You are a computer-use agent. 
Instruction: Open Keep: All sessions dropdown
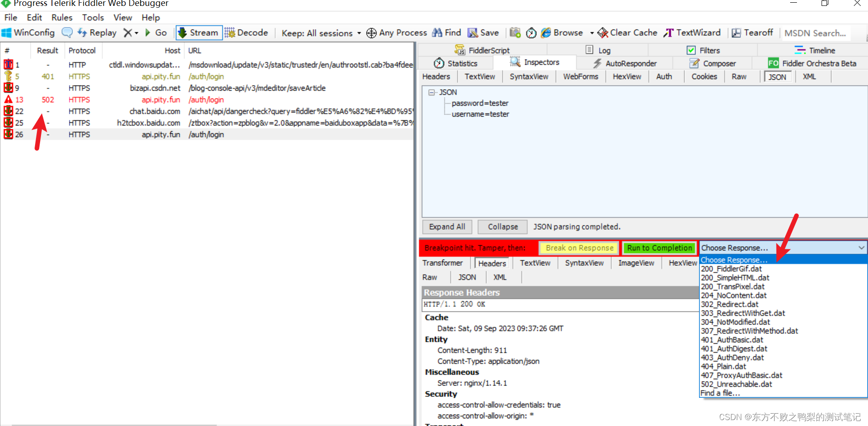[x=321, y=33]
